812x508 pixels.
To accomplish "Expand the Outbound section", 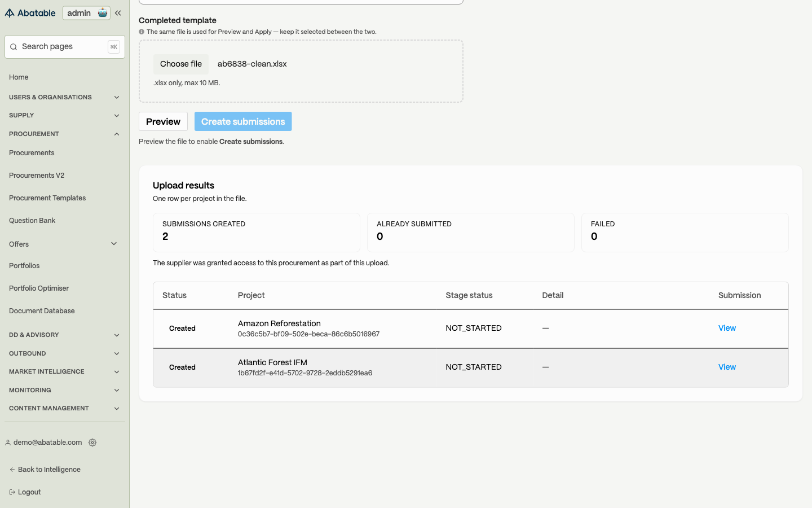I will coord(65,353).
